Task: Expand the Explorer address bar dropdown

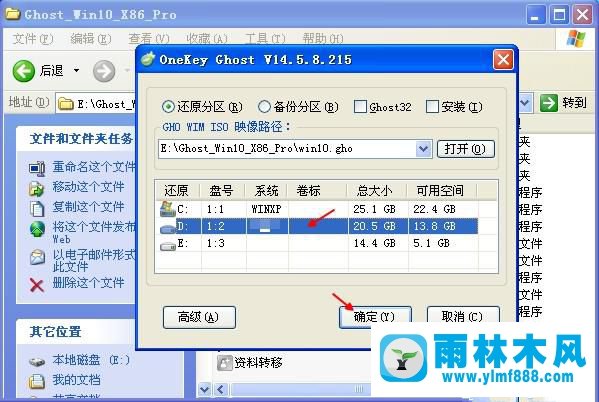Action: (x=525, y=103)
